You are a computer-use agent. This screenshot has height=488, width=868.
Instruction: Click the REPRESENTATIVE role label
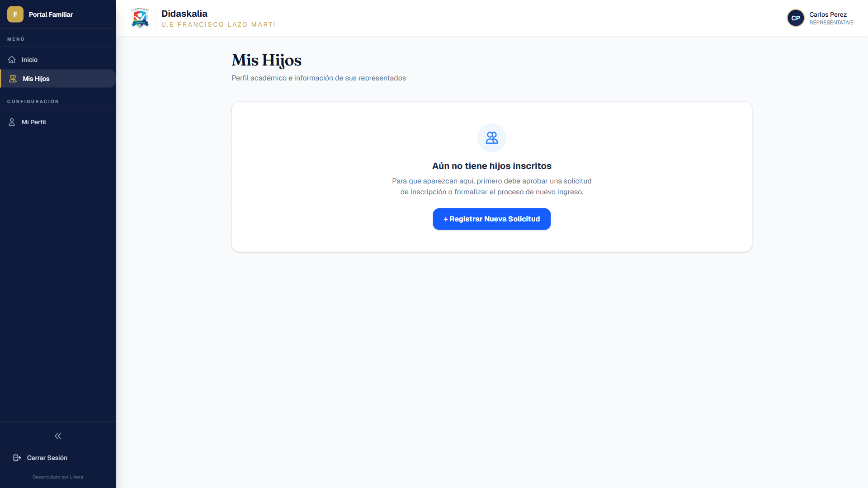[x=831, y=23]
